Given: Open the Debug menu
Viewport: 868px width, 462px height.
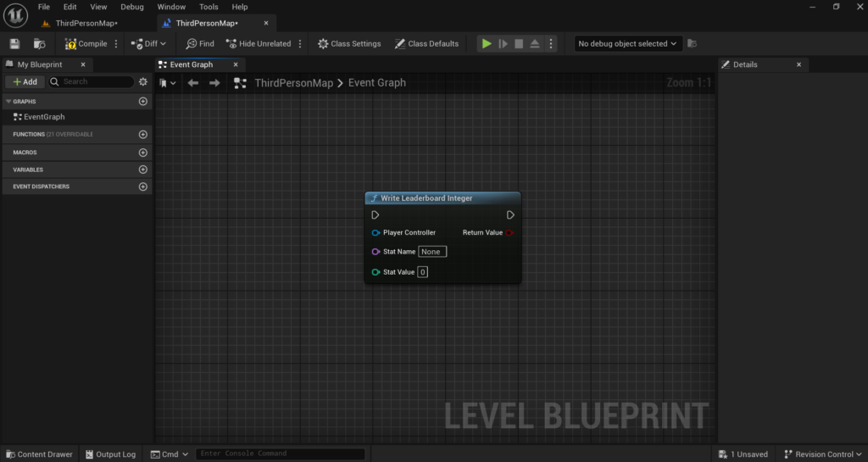Looking at the screenshot, I should (x=132, y=7).
